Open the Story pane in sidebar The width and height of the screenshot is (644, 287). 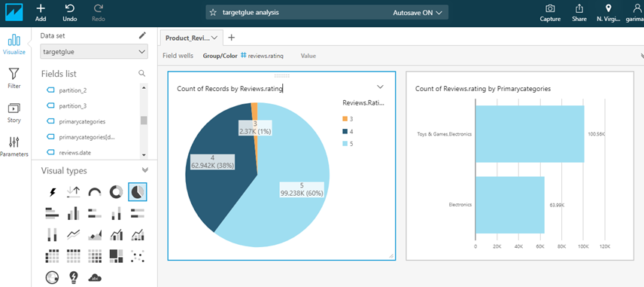(14, 113)
